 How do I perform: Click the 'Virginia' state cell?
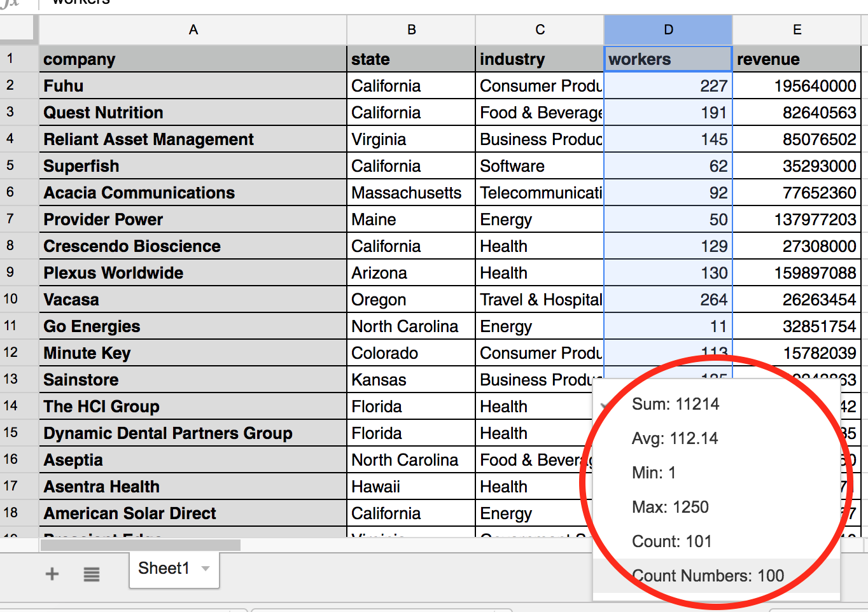click(x=412, y=139)
